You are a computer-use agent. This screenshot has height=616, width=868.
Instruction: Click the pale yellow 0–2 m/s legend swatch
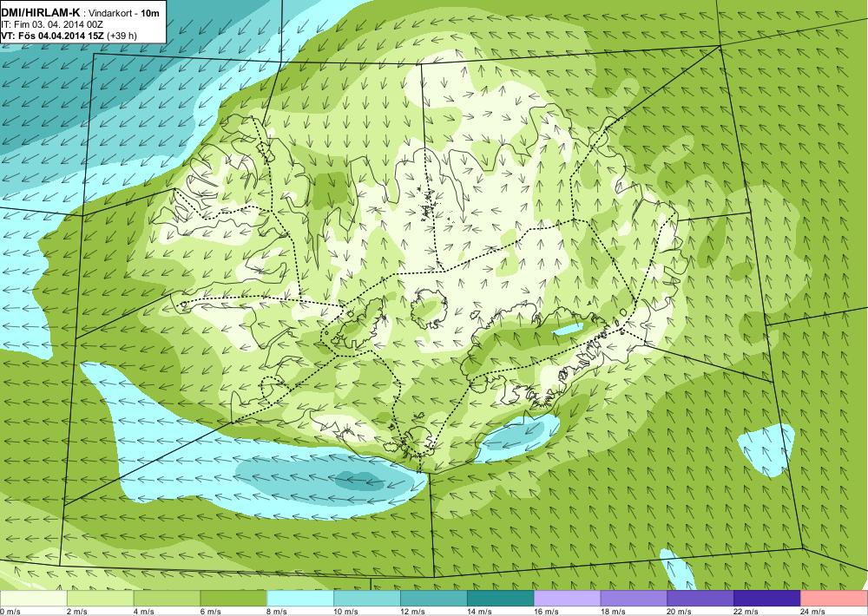[33, 599]
